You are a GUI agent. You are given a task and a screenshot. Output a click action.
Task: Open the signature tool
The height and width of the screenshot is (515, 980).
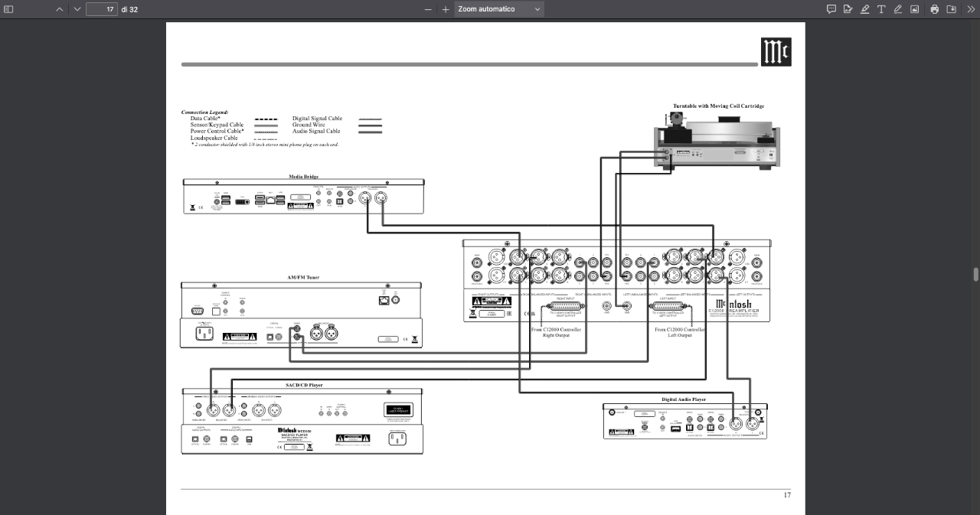848,9
